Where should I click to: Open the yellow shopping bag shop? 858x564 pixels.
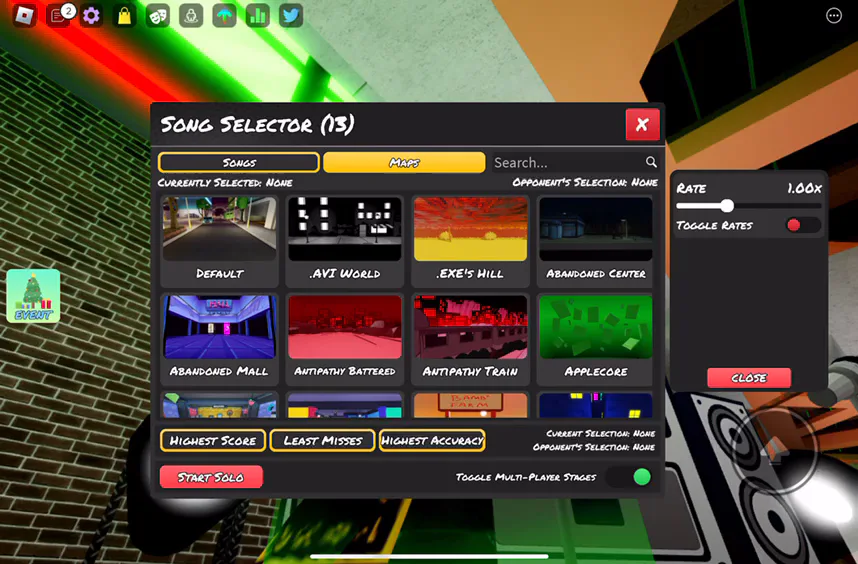pos(124,15)
